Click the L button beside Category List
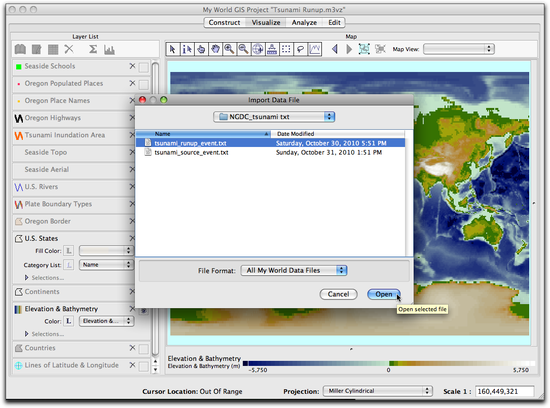Image resolution: width=550 pixels, height=408 pixels. coord(69,265)
